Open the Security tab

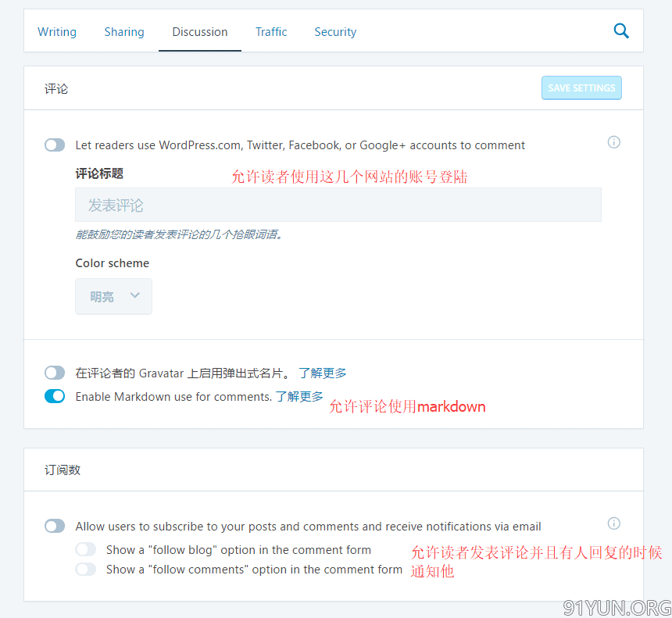click(x=335, y=32)
